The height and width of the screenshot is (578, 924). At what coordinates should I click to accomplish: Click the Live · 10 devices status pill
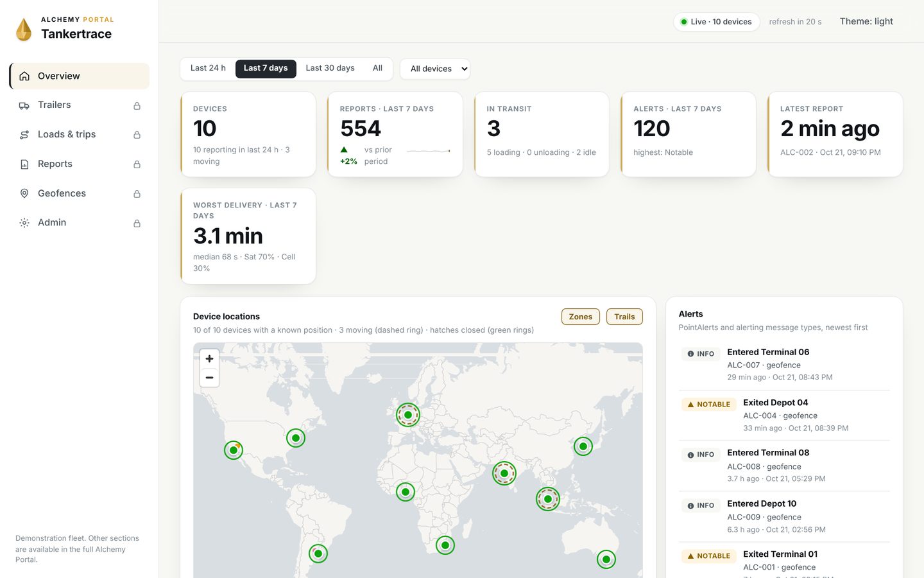pos(716,22)
